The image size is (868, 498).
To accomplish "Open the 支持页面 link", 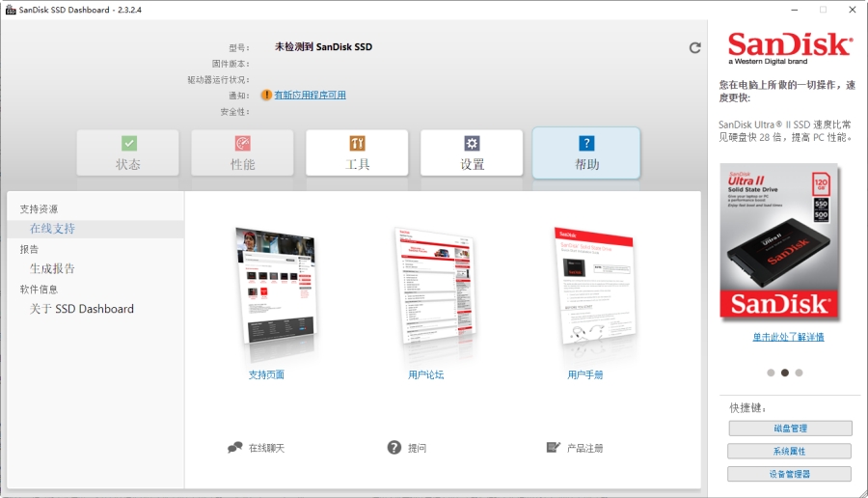I will pyautogui.click(x=266, y=375).
